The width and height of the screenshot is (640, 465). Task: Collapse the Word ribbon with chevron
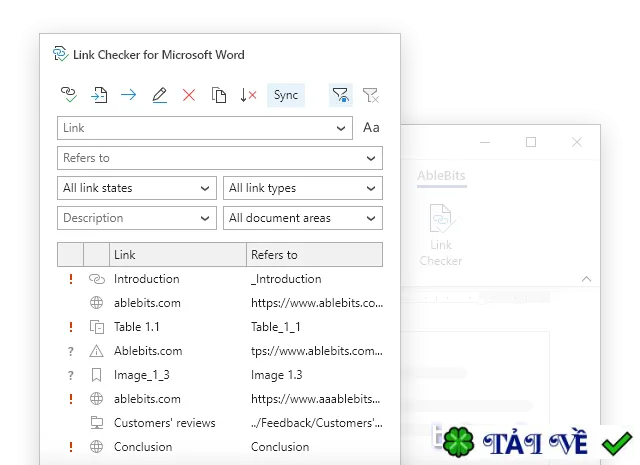pos(587,279)
